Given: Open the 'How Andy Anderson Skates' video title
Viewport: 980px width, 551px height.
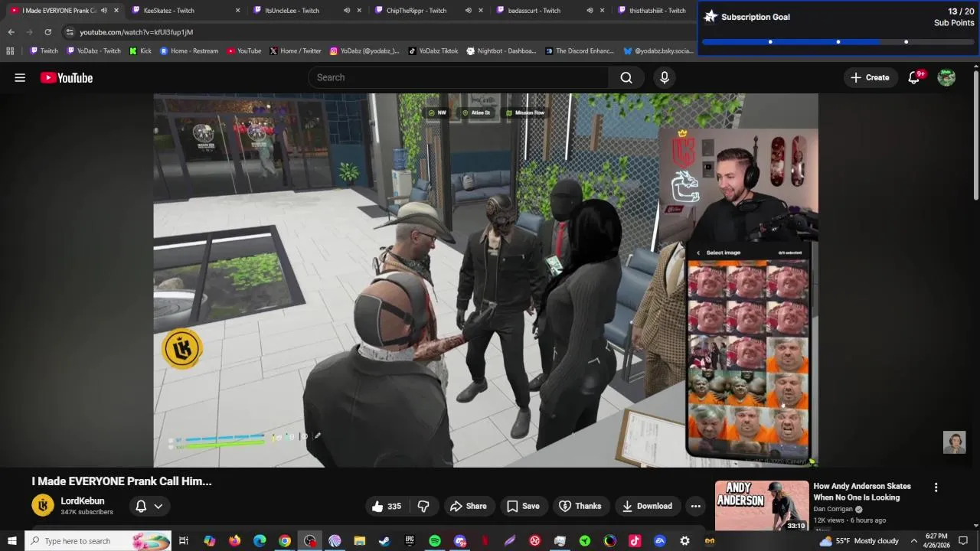Looking at the screenshot, I should coord(862,492).
